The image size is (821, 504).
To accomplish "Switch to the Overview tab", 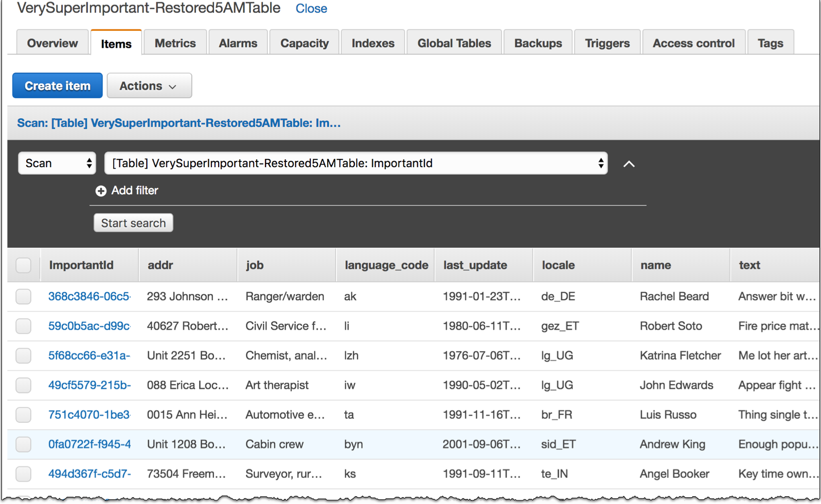I will pyautogui.click(x=52, y=43).
